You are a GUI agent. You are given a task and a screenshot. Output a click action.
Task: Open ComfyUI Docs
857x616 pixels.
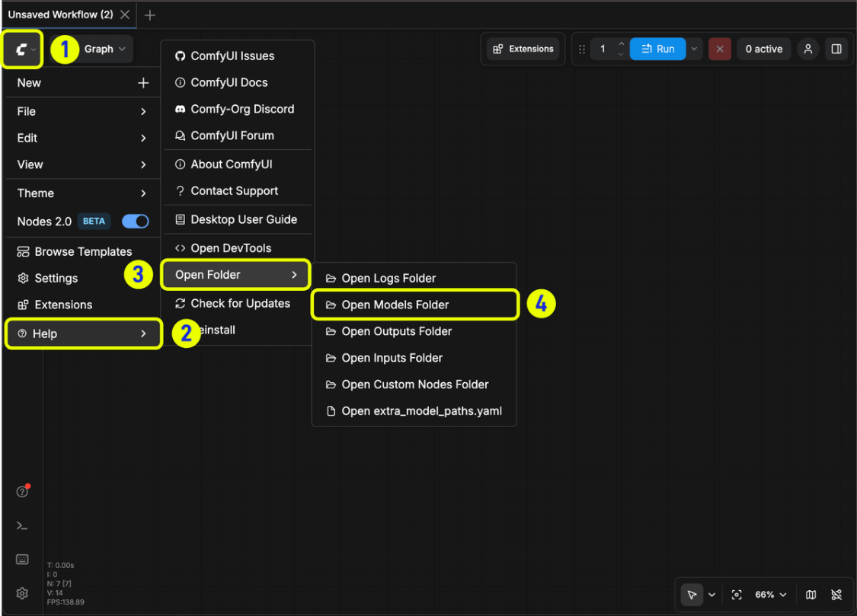[237, 82]
